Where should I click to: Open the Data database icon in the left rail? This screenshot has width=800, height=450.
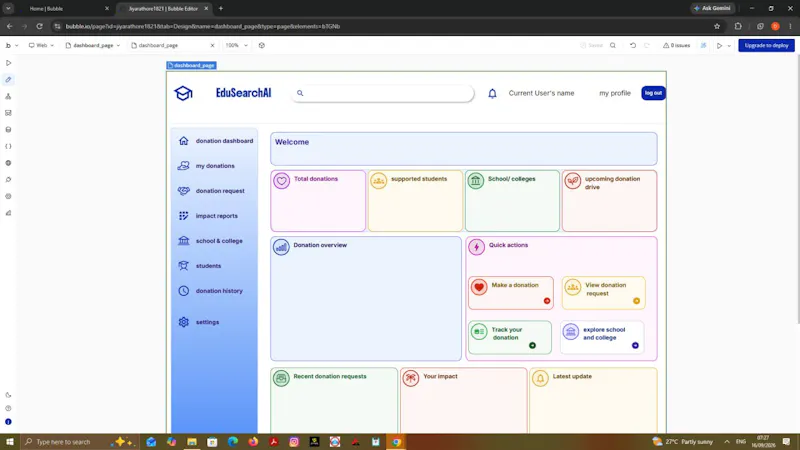pos(8,130)
